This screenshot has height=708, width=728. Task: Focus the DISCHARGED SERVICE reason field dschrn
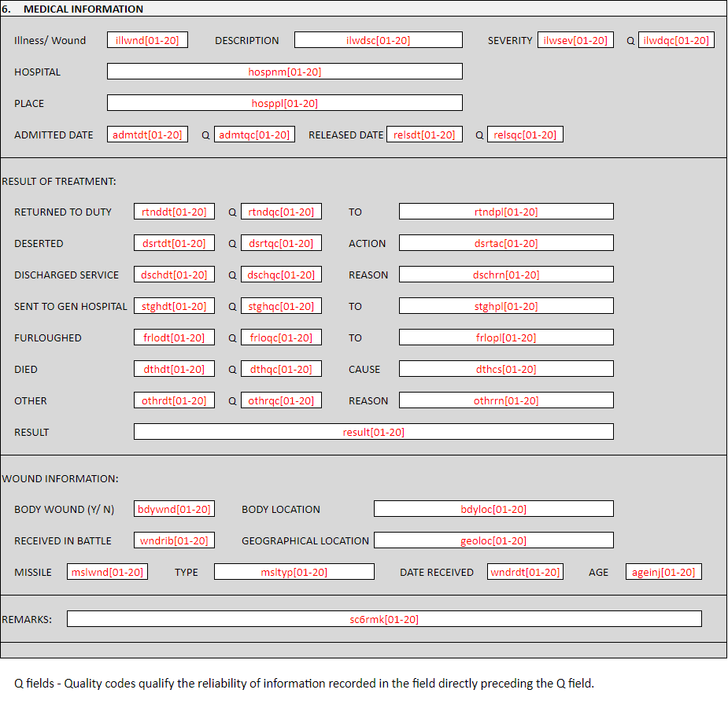tap(506, 275)
